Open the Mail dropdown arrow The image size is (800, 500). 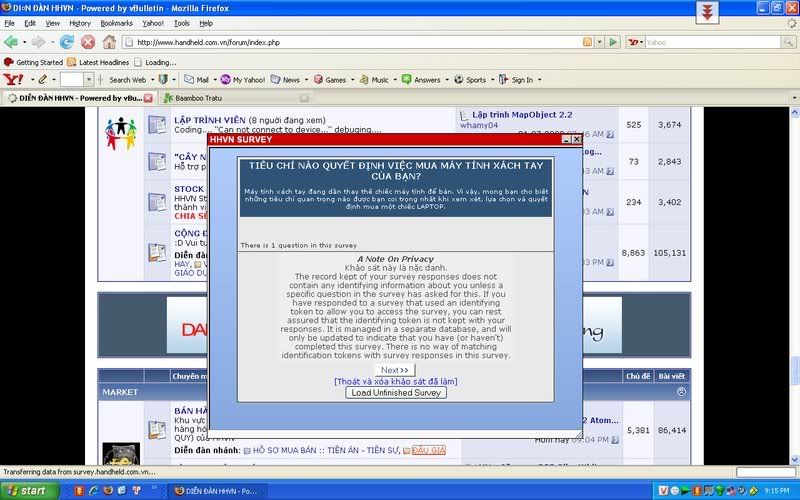point(215,80)
